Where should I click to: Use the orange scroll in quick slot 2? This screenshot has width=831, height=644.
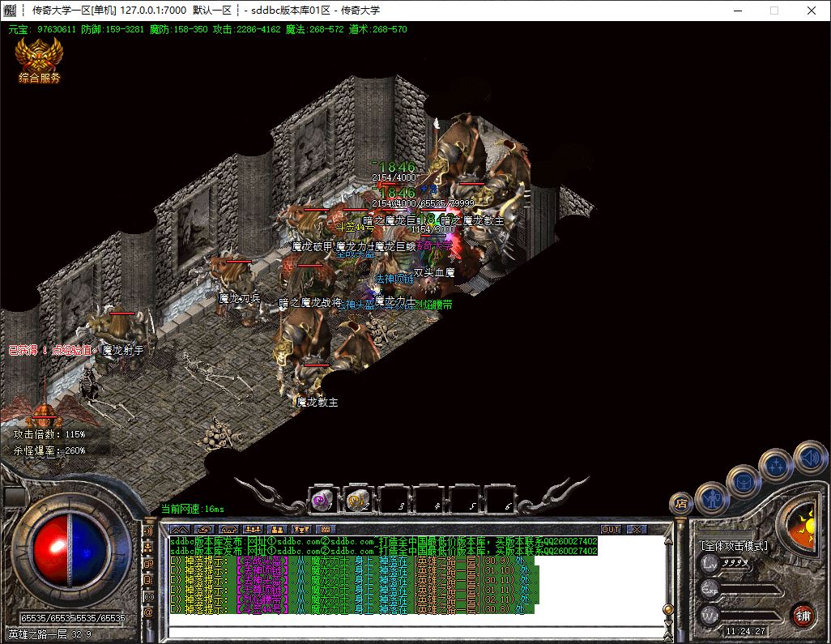[x=356, y=500]
